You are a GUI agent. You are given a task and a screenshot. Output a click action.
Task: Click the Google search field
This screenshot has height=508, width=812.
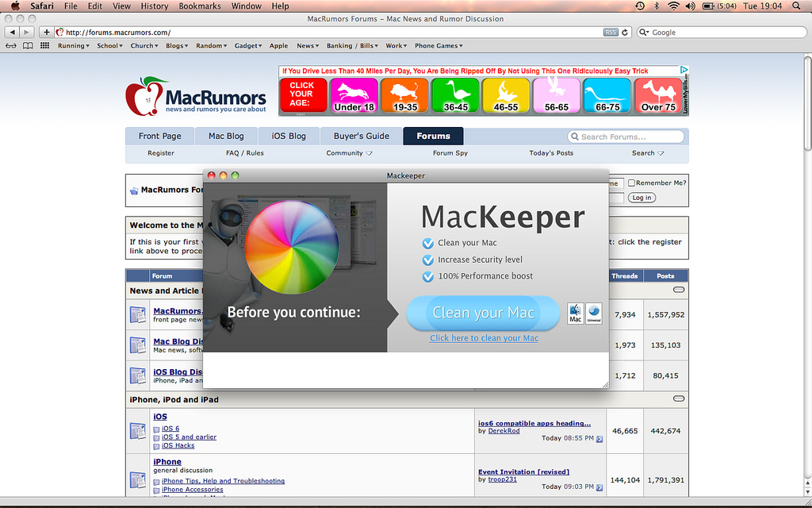point(722,32)
